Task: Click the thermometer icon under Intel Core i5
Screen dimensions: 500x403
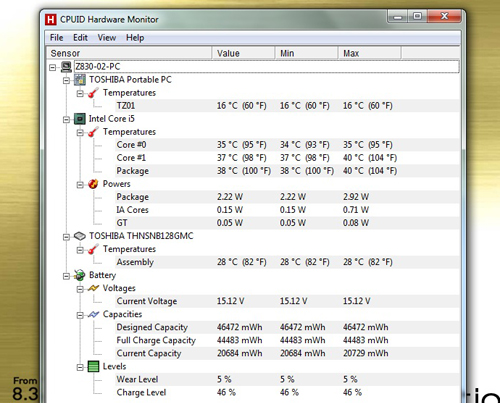Action: [93, 132]
